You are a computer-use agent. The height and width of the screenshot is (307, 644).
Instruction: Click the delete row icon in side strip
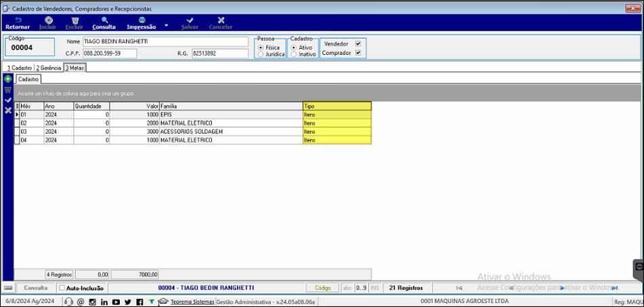[x=7, y=89]
